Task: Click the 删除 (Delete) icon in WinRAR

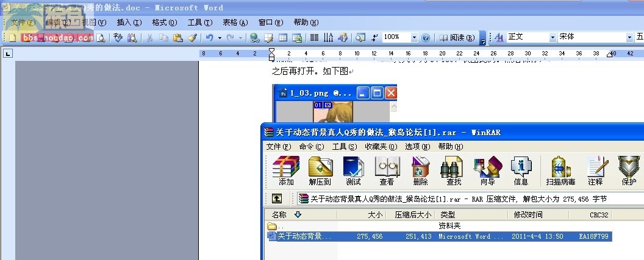Action: [x=421, y=170]
